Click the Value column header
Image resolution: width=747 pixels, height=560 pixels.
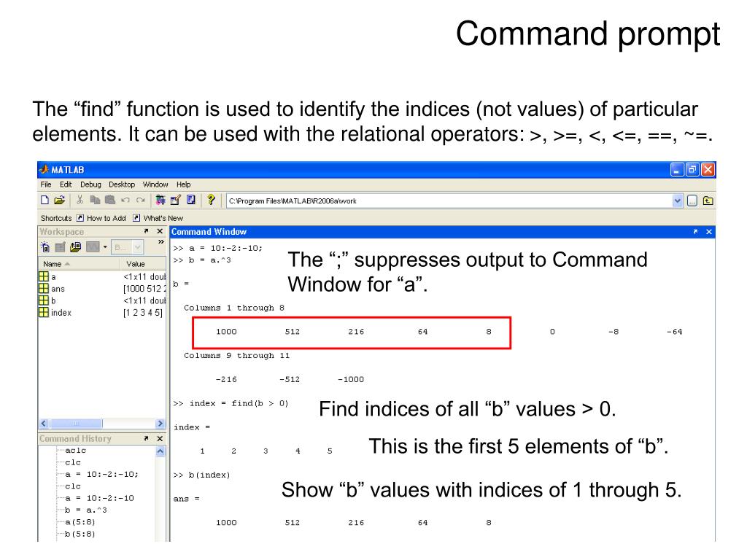tap(143, 264)
